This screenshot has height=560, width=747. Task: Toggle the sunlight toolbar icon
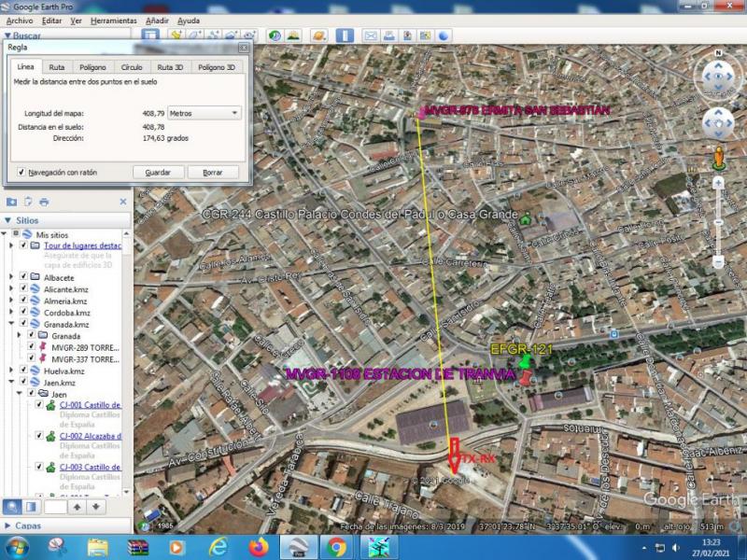(x=293, y=35)
